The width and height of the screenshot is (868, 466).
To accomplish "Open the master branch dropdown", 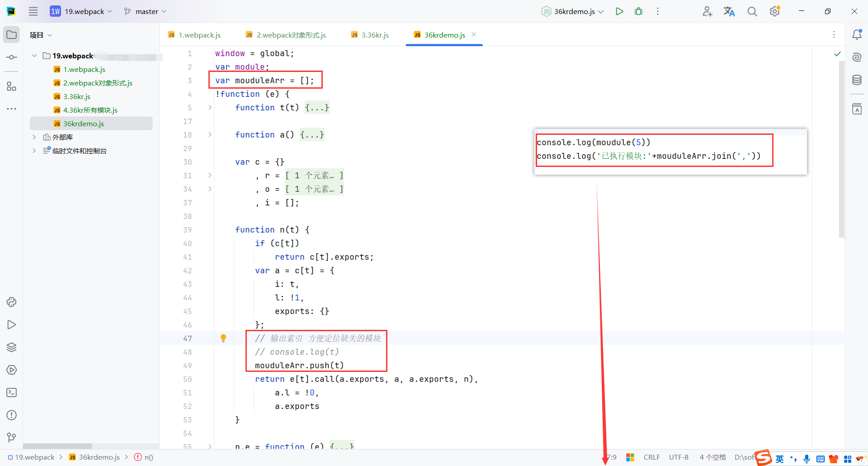I will [x=145, y=11].
